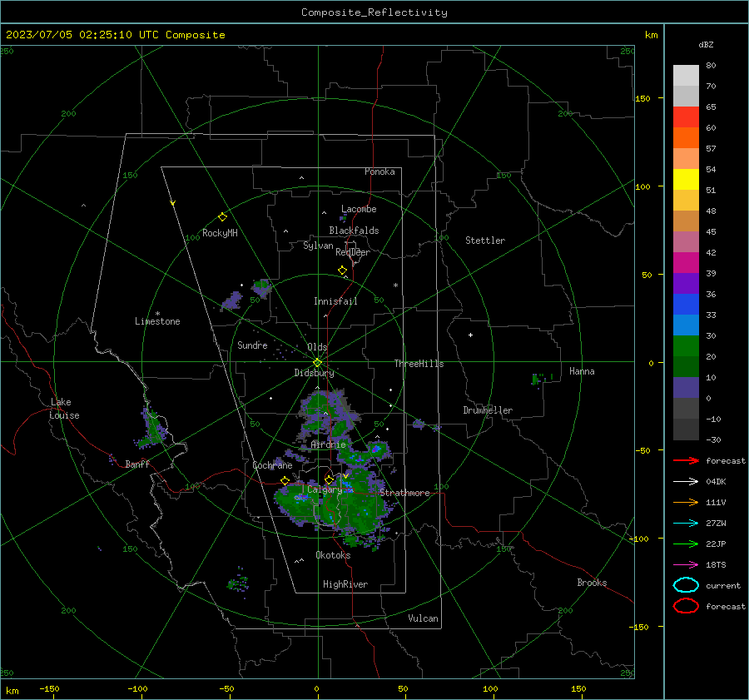Click the Ponoka label
Image resolution: width=749 pixels, height=700 pixels.
pos(379,171)
